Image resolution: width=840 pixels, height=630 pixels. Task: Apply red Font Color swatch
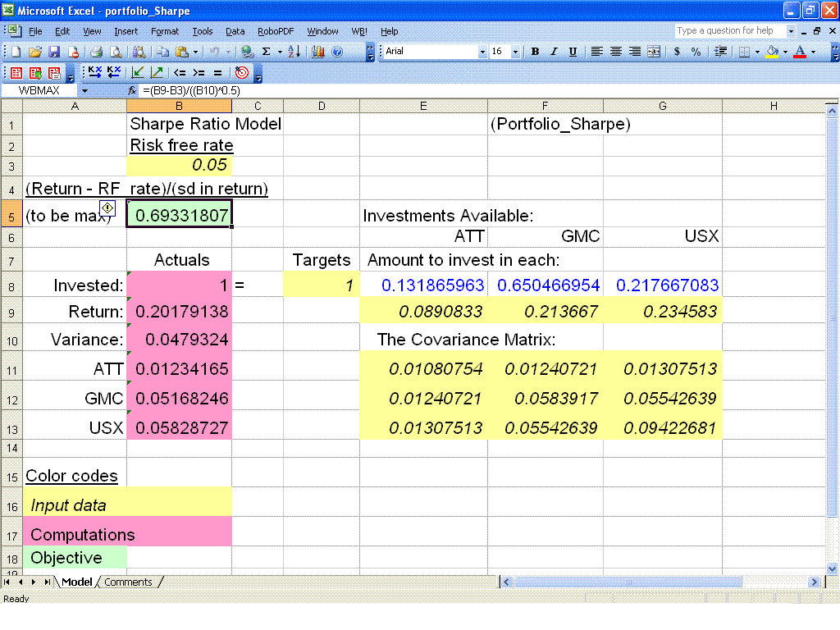point(800,52)
